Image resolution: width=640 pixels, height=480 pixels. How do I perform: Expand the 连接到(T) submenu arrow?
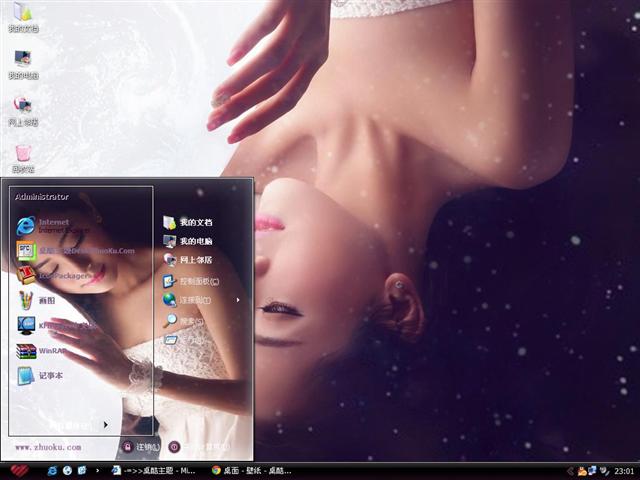click(238, 300)
